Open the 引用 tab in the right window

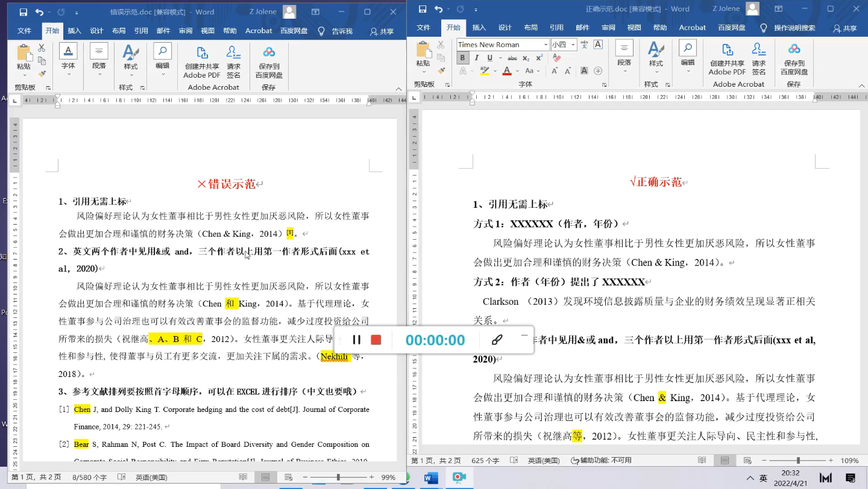click(556, 28)
